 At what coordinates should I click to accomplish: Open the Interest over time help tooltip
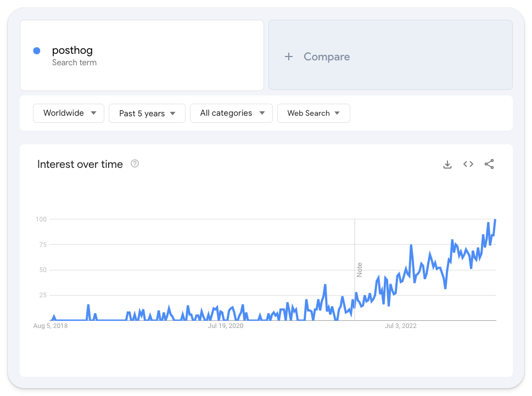coord(135,163)
